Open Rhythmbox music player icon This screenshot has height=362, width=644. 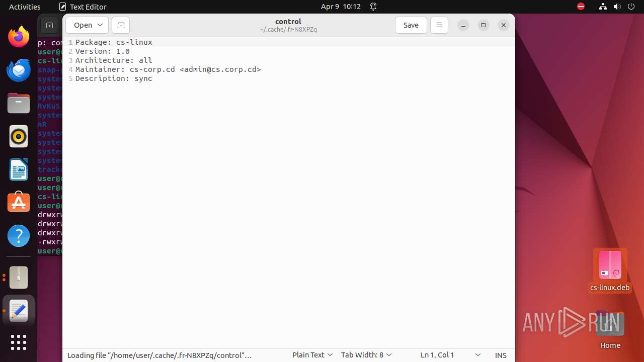[x=19, y=136]
